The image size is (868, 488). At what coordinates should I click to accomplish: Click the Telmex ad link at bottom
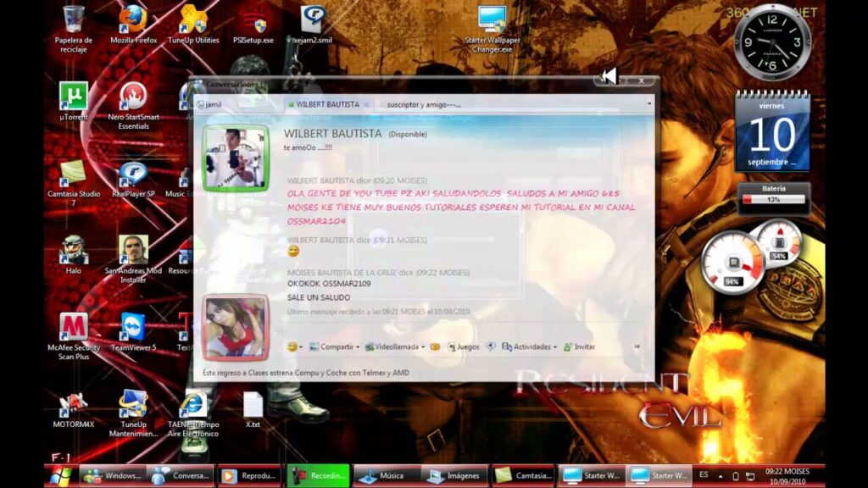(x=305, y=372)
